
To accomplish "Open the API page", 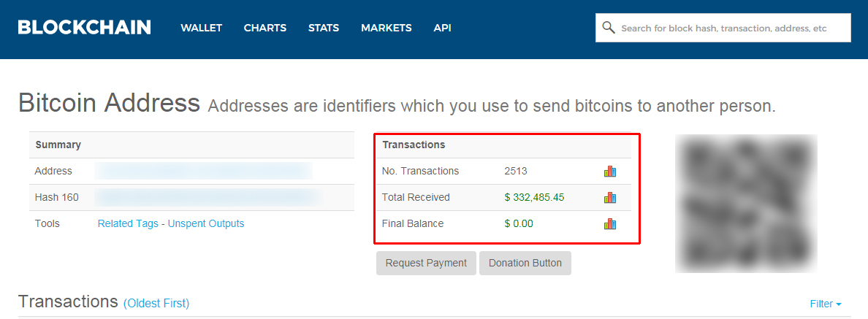I will click(442, 28).
